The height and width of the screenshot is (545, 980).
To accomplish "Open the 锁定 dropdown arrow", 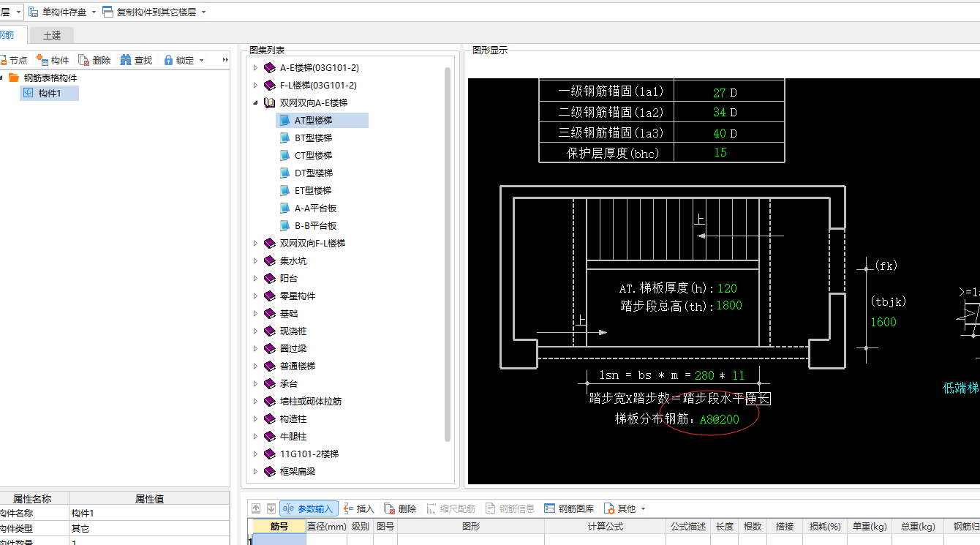I will point(201,60).
